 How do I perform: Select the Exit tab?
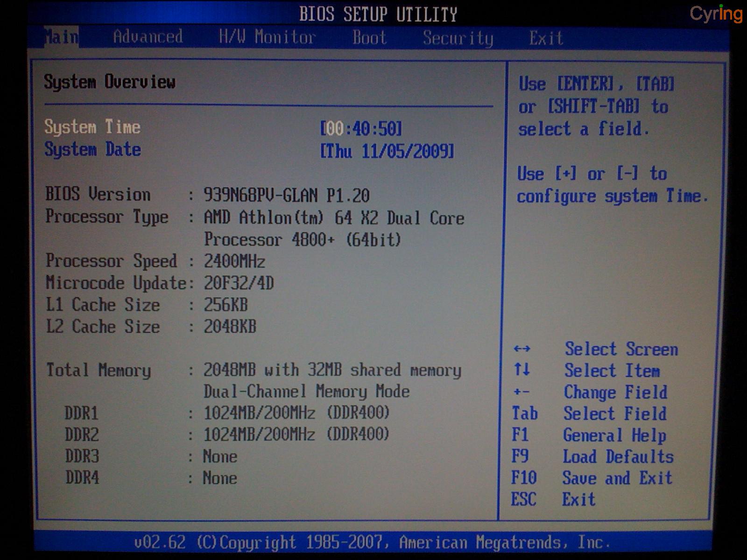tap(546, 38)
